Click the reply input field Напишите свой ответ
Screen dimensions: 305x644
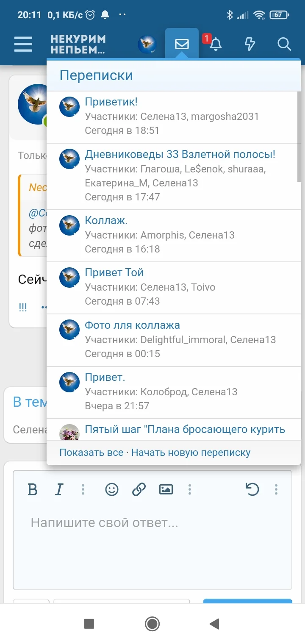tap(152, 523)
